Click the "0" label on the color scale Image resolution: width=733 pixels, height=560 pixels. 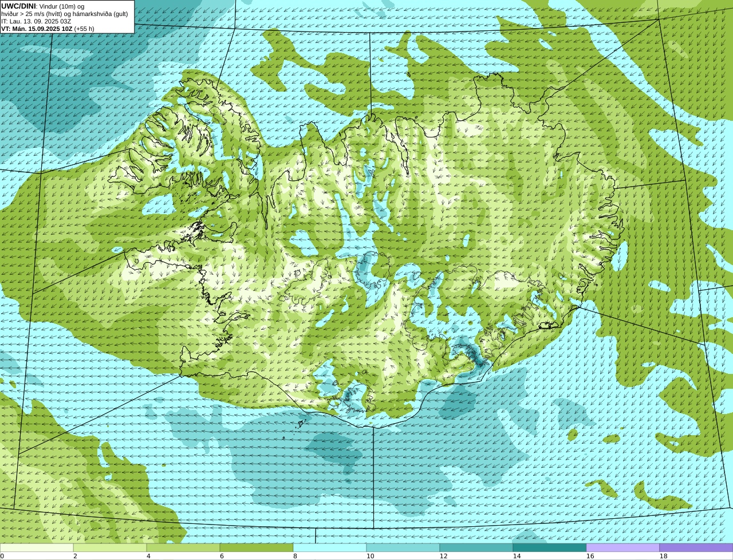click(x=2, y=556)
